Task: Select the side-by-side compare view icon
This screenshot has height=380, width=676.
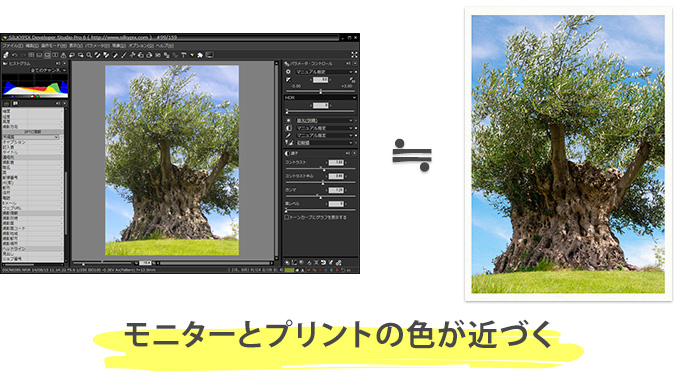Action: (x=56, y=55)
